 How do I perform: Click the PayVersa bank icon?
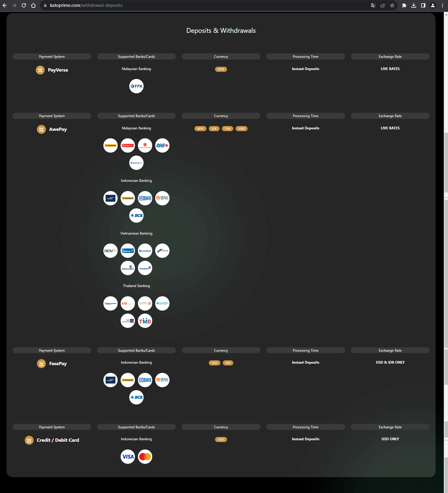click(40, 70)
